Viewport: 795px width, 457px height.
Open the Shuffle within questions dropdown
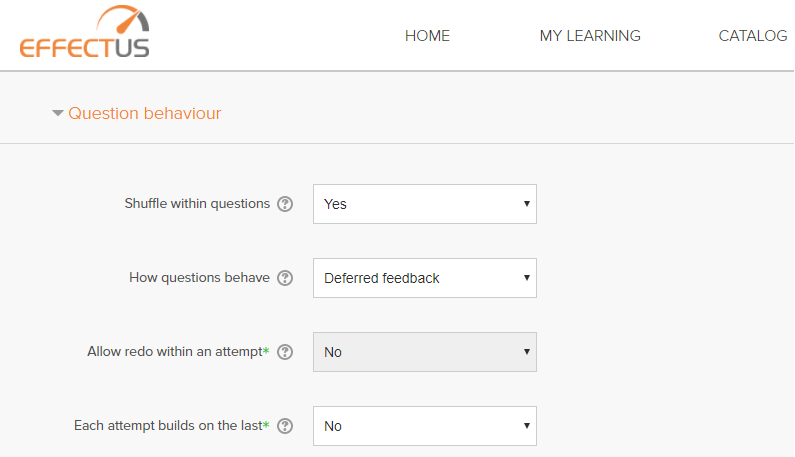pyautogui.click(x=425, y=204)
